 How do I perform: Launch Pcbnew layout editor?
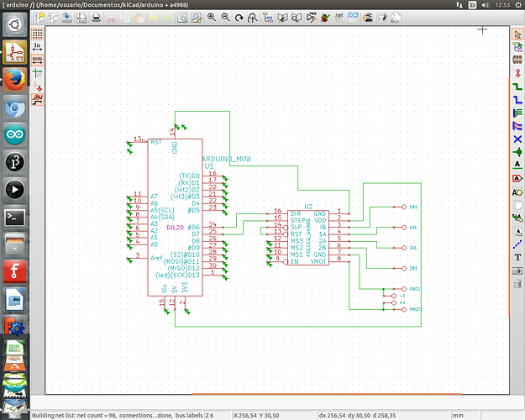382,18
